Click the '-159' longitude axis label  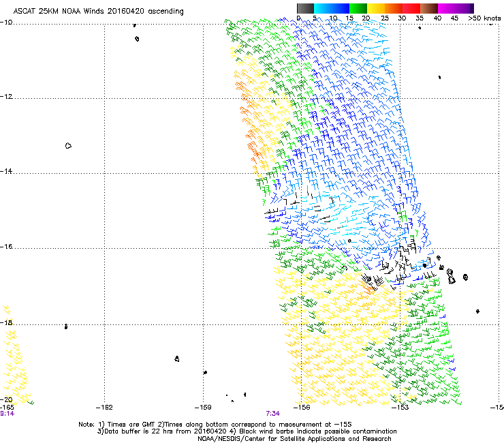(203, 408)
